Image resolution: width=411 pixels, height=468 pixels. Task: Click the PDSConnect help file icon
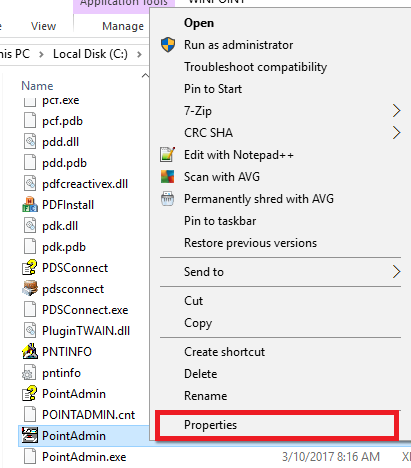pyautogui.click(x=30, y=268)
